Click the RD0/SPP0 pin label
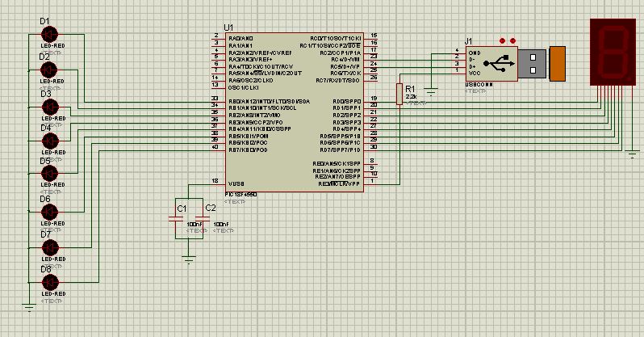This screenshot has width=644, height=337. 347,101
